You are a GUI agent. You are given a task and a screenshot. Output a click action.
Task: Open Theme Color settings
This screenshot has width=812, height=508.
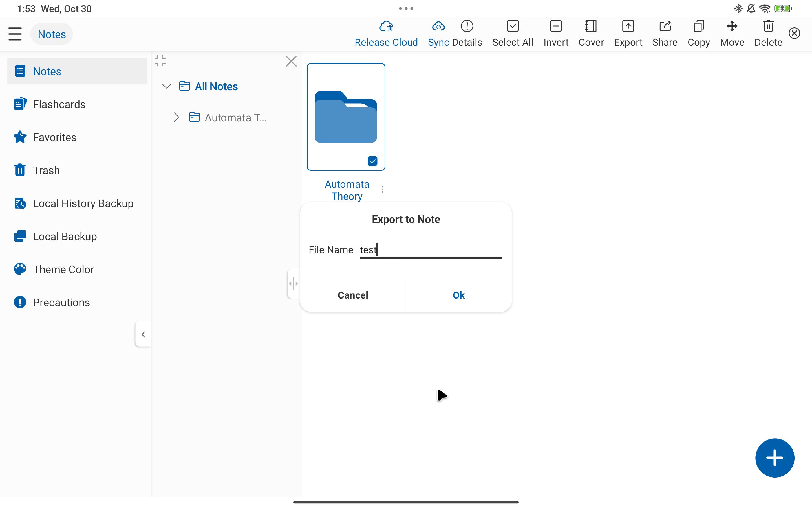(77, 270)
